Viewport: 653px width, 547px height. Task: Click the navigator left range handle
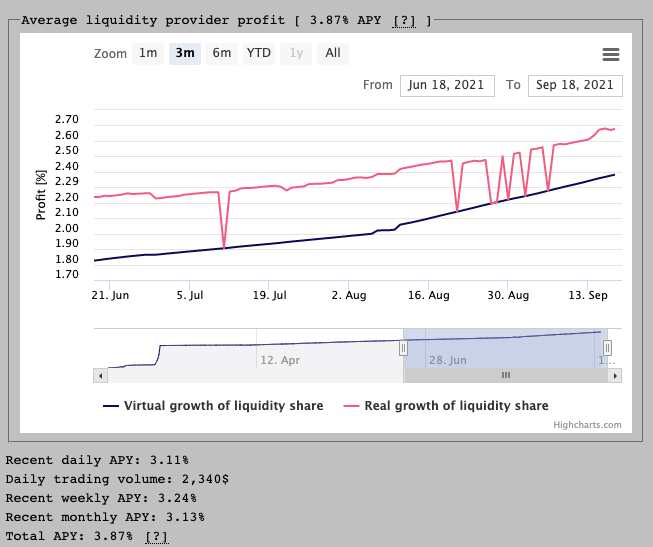point(404,348)
